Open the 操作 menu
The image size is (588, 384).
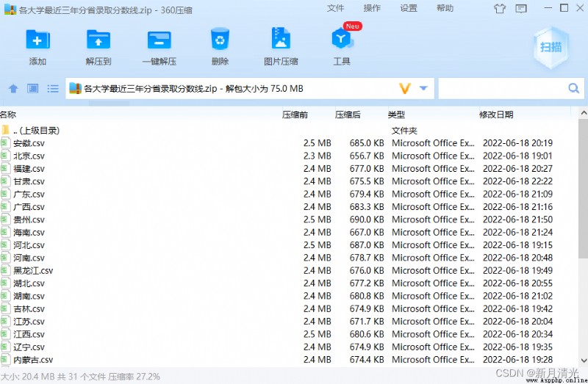point(372,8)
